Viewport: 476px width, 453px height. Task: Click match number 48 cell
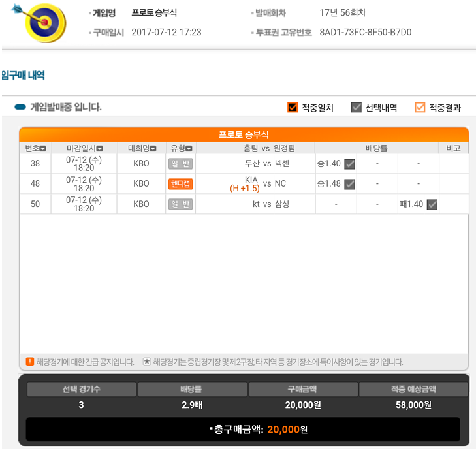pos(35,183)
